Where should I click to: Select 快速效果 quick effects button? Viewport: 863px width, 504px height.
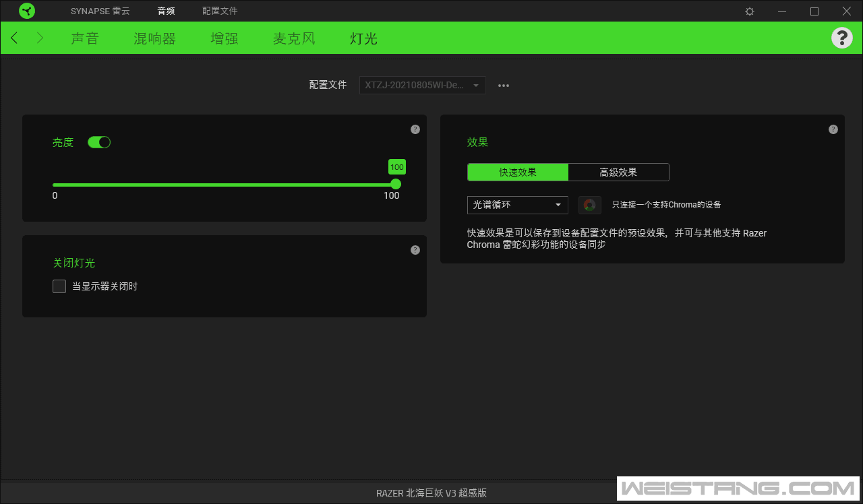518,172
